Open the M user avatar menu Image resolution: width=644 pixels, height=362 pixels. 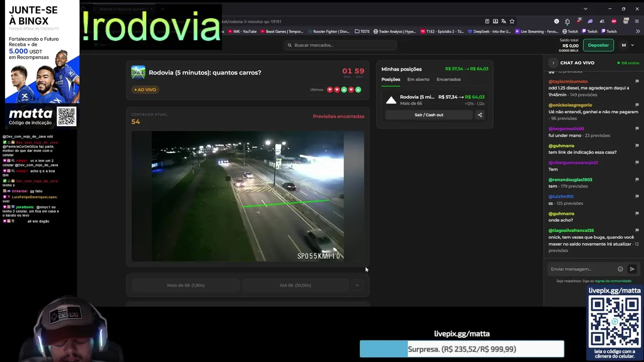[624, 45]
